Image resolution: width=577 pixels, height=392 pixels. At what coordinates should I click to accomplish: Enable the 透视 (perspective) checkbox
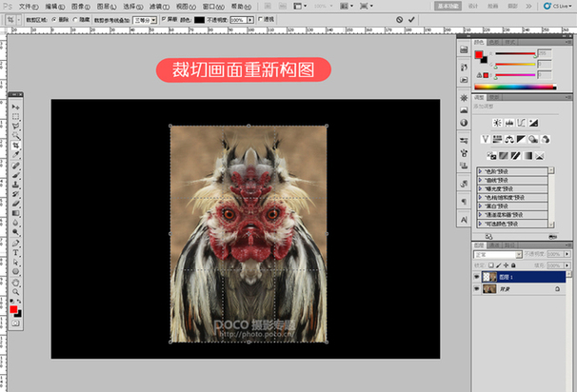(259, 18)
